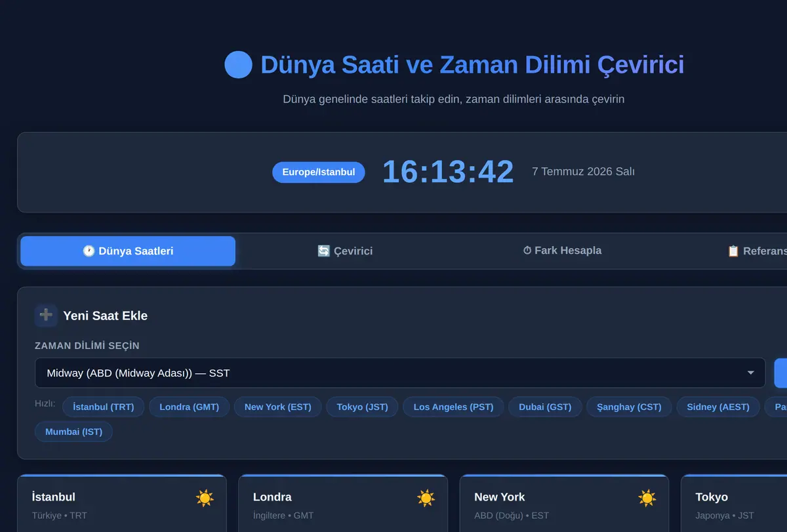Screen dimensions: 787x532
Task: Select the New York (EST) quick chip
Action: coord(278,407)
